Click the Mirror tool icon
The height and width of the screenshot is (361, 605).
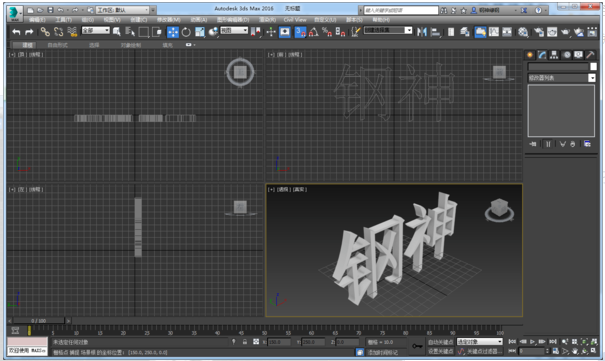pyautogui.click(x=422, y=32)
